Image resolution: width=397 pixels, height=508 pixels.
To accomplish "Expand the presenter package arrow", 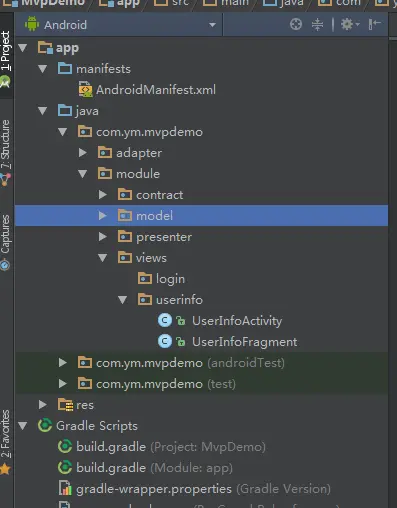I will click(x=103, y=237).
